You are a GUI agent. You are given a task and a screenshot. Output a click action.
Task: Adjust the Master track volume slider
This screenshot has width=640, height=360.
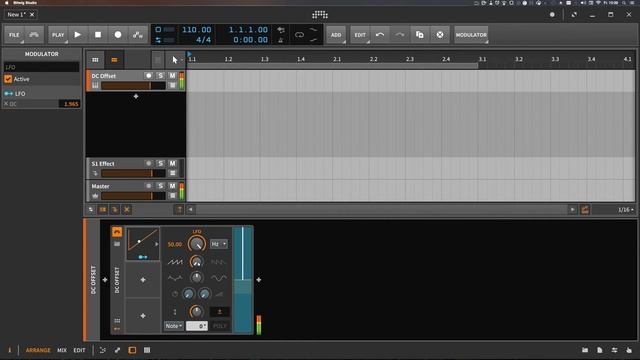(133, 196)
